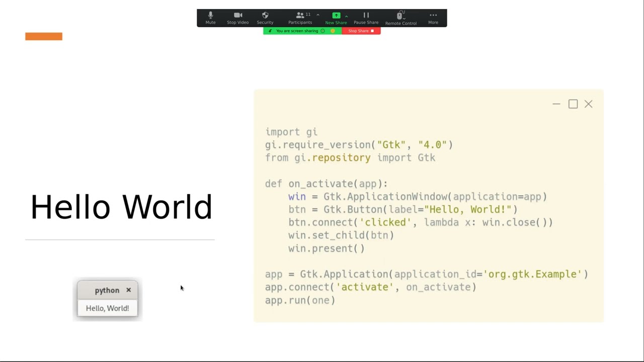Click app.connect('activate', on_activate) line
The image size is (644, 362).
tap(371, 287)
